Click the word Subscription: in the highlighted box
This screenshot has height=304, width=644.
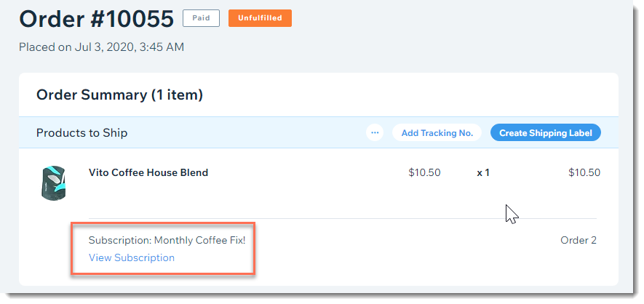point(120,241)
